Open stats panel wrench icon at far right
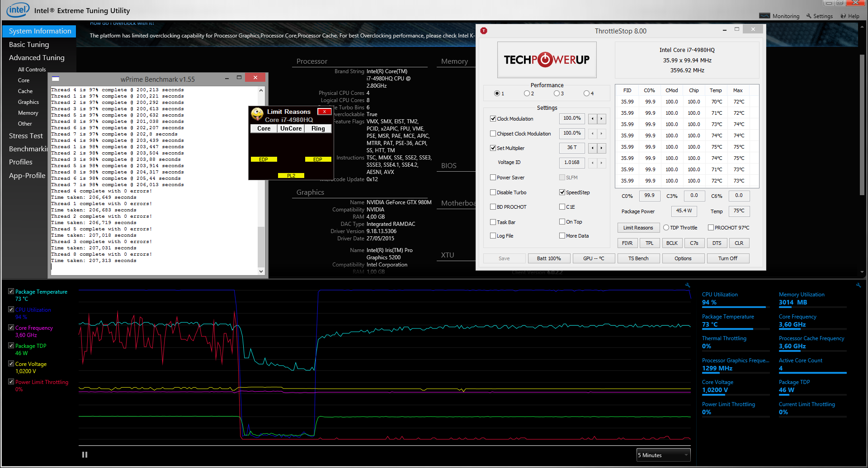Screen dimensions: 868x468 point(858,285)
